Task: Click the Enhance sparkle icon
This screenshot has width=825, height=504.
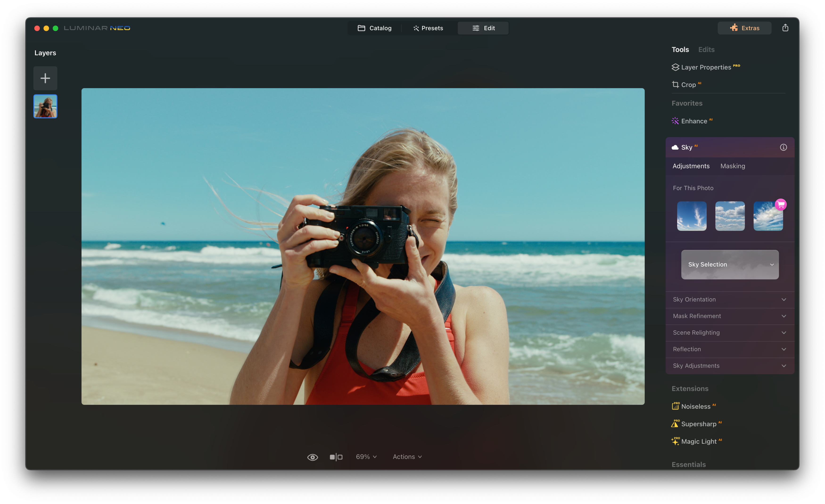Action: pyautogui.click(x=675, y=121)
